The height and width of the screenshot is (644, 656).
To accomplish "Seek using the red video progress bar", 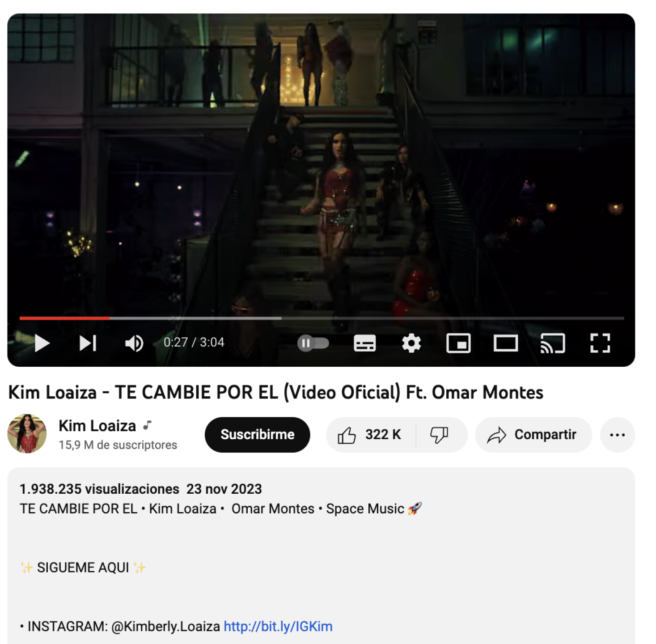I will pos(322,318).
